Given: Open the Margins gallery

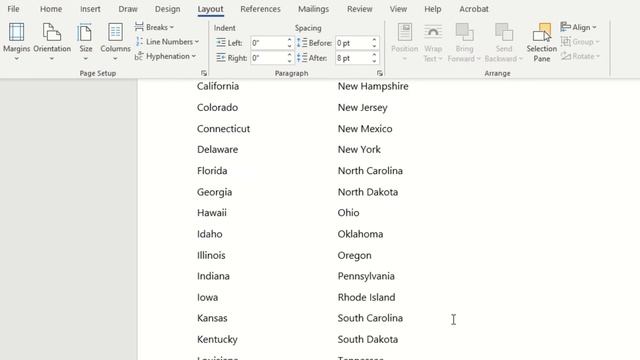Looking at the screenshot, I should pyautogui.click(x=16, y=42).
